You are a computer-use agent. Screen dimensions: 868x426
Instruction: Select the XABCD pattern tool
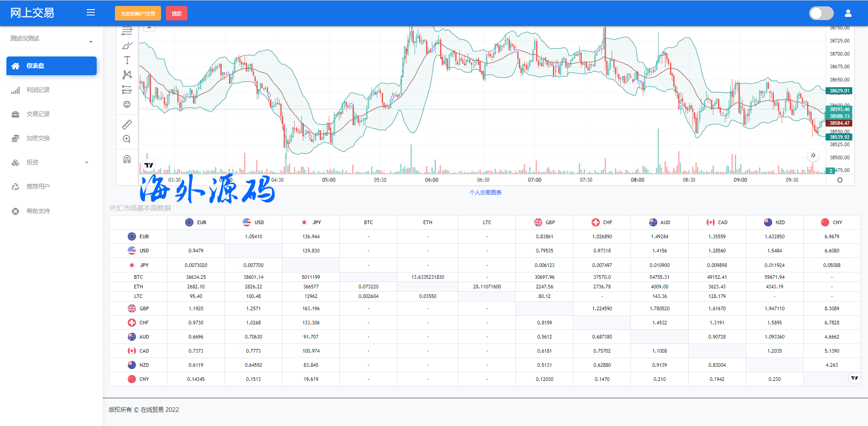pos(127,74)
